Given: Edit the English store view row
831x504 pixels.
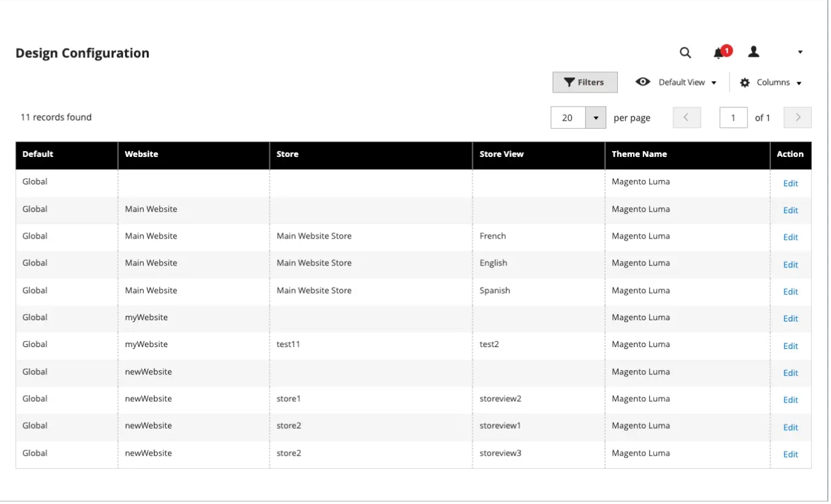Looking at the screenshot, I should [x=790, y=264].
